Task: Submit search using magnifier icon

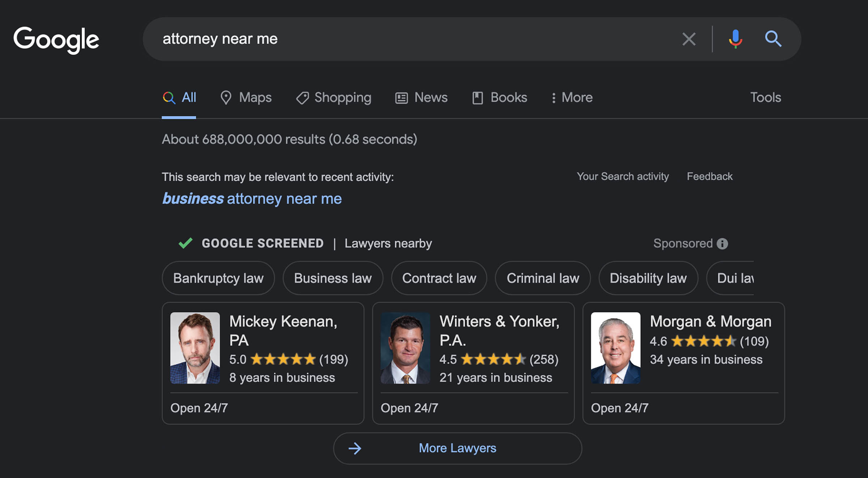Action: 773,39
